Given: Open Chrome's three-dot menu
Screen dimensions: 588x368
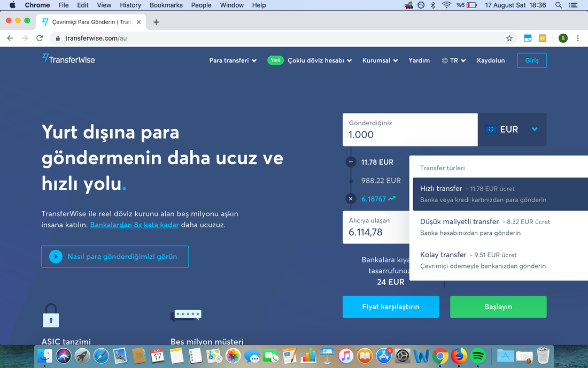Looking at the screenshot, I should (578, 39).
